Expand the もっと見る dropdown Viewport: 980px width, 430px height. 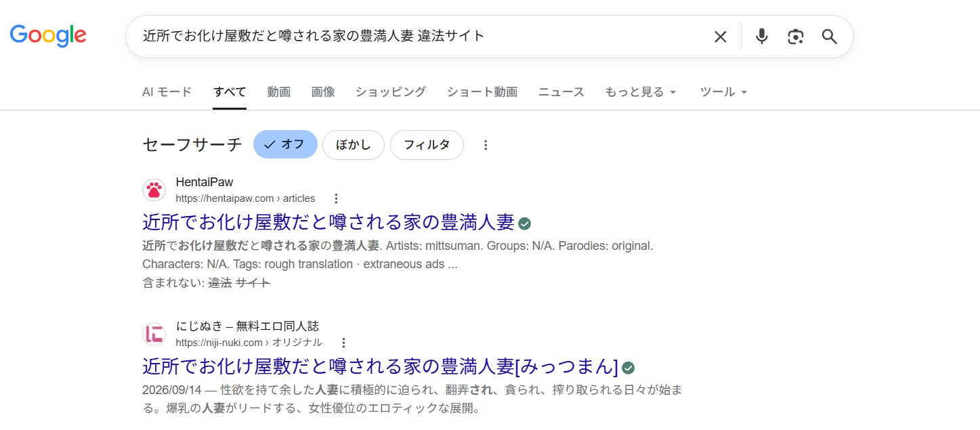pyautogui.click(x=641, y=92)
